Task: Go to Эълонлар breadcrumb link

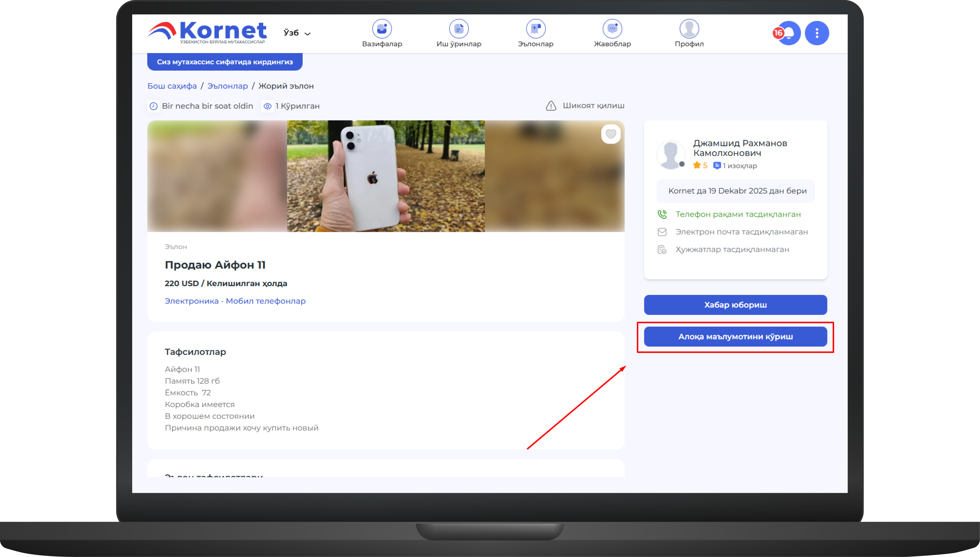Action: coord(227,86)
